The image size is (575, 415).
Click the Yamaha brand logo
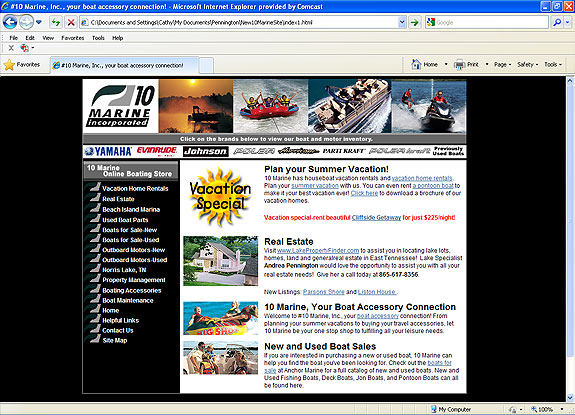pos(107,151)
